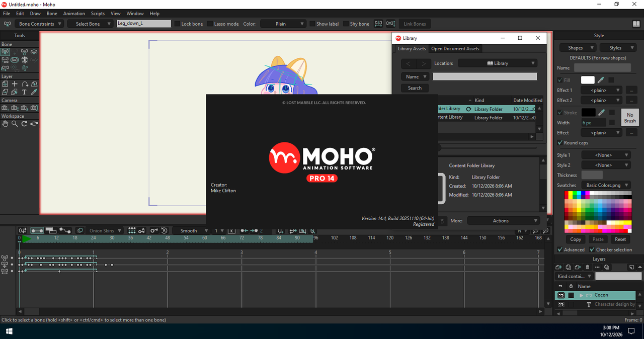The image size is (644, 339).
Task: Uncheck the Advanced checkbox
Action: (x=560, y=249)
